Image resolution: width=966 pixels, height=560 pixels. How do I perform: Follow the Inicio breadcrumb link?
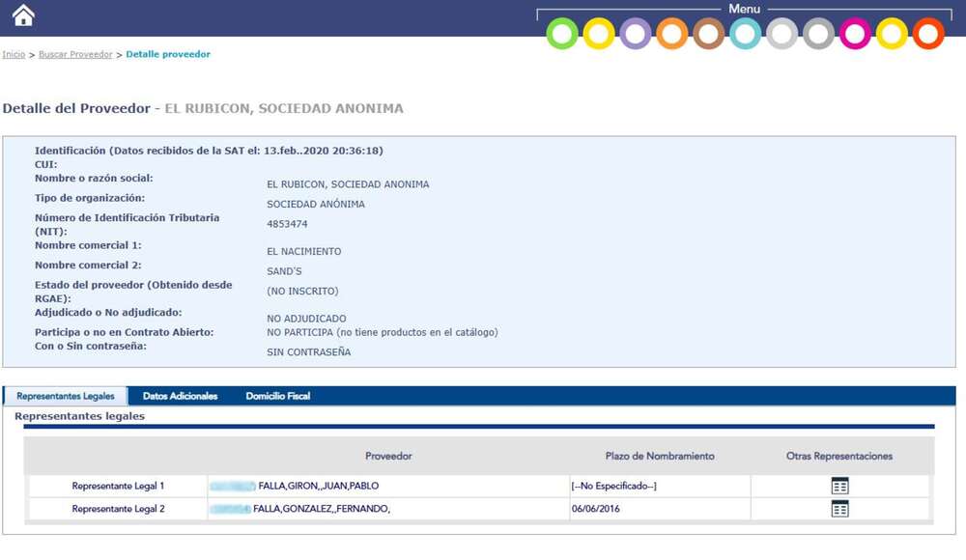click(14, 54)
